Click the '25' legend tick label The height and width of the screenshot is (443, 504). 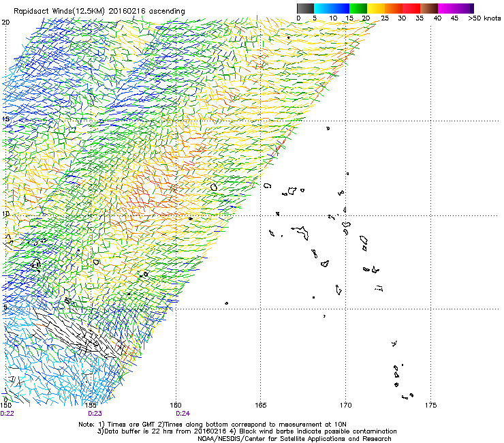[385, 18]
